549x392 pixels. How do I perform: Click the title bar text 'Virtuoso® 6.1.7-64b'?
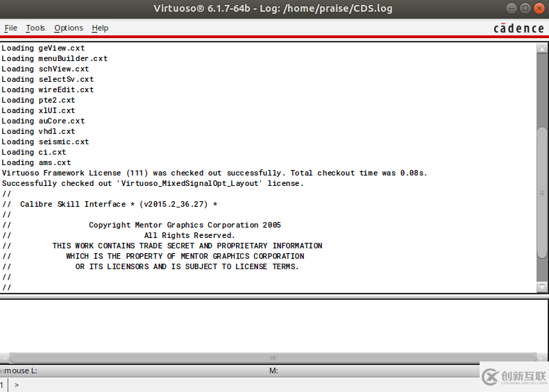click(x=202, y=8)
